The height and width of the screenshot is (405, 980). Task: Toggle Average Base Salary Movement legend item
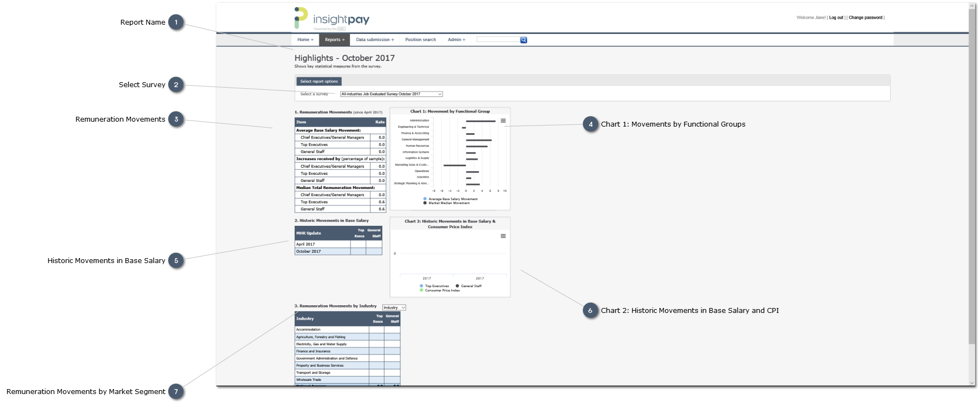(x=452, y=199)
